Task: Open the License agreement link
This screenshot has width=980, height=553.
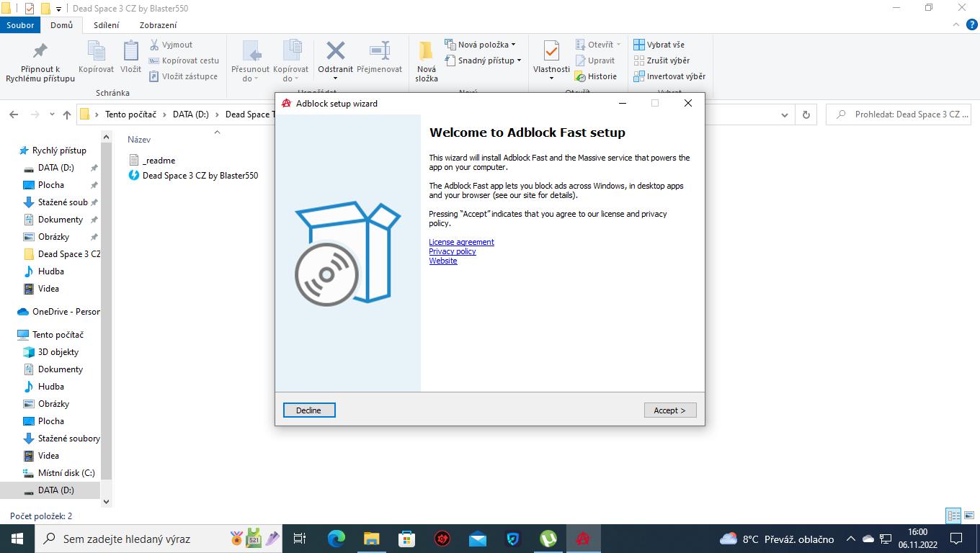Action: [x=461, y=242]
